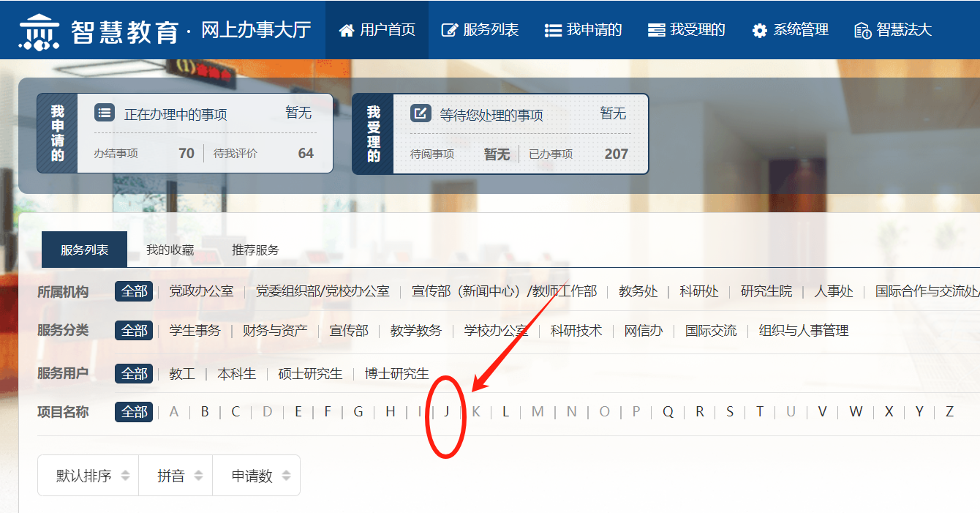The width and height of the screenshot is (980, 513).
Task: Click the edit icon beside 服务列表
Action: tap(450, 30)
